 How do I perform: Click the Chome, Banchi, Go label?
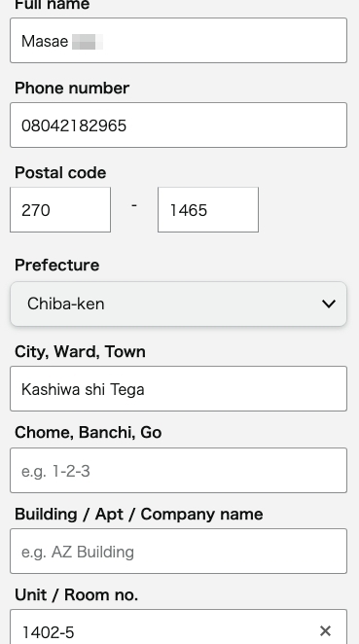[89, 433]
